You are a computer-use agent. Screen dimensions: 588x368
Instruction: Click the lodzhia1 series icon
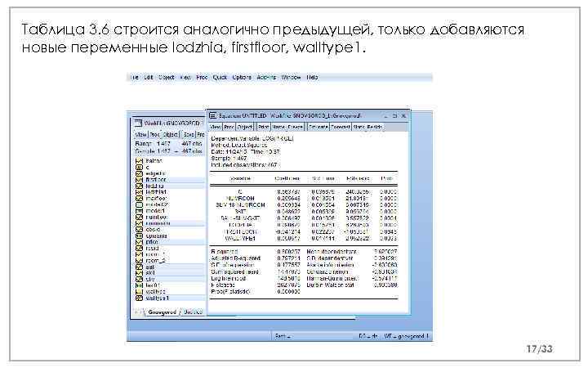click(139, 192)
